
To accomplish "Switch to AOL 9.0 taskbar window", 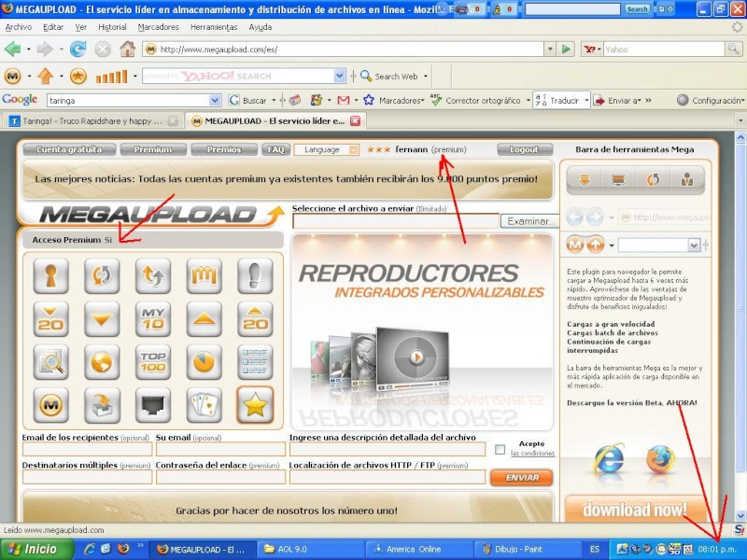I will click(x=311, y=549).
